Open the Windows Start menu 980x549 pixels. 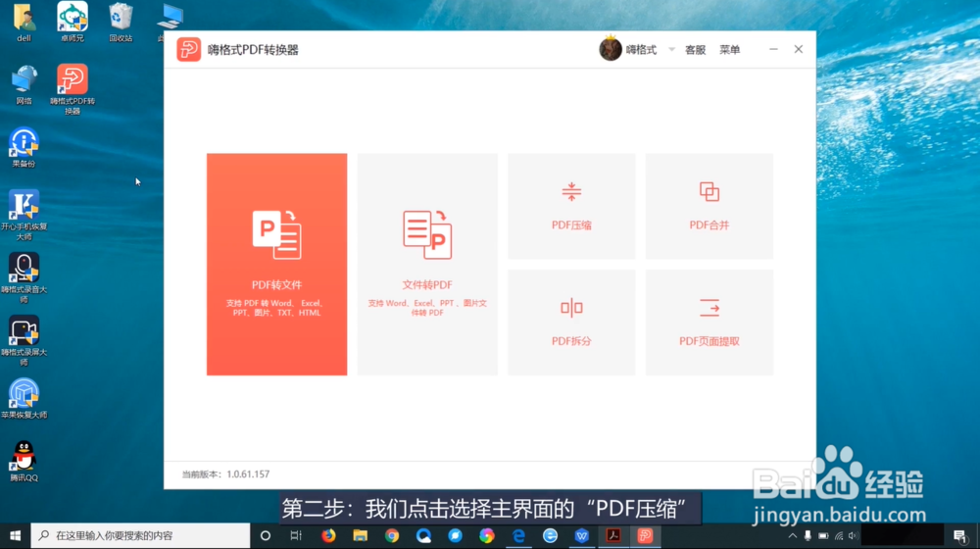(x=15, y=536)
